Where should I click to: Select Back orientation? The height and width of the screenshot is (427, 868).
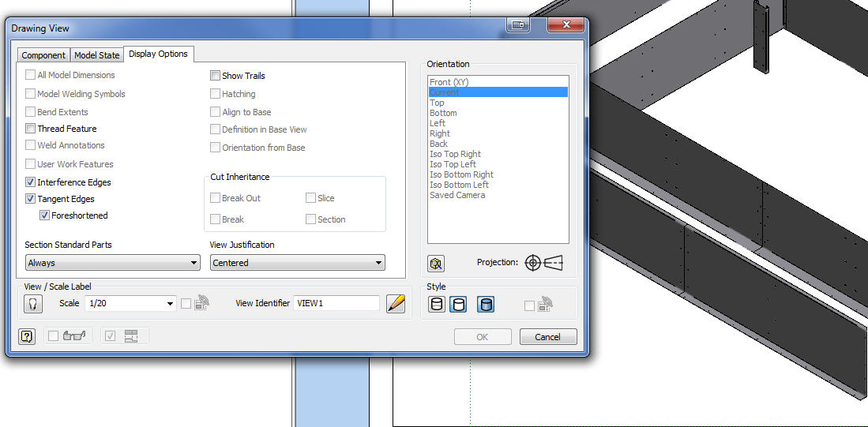[498, 144]
